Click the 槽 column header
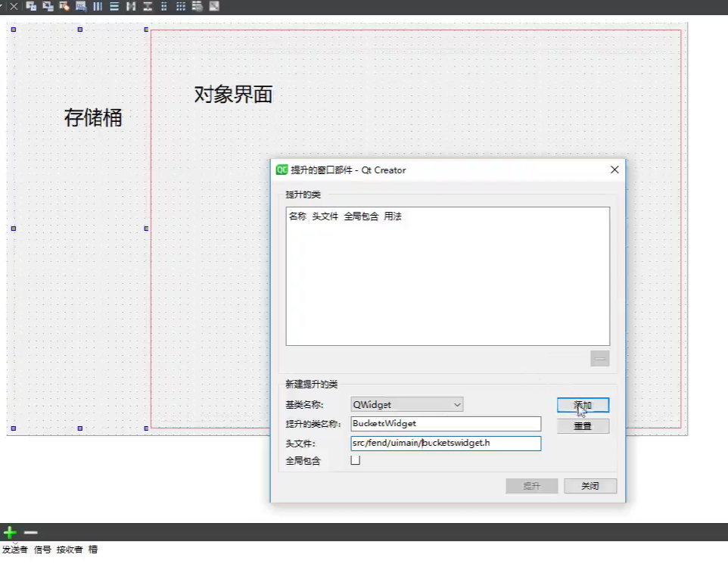The height and width of the screenshot is (573, 728). coord(93,550)
